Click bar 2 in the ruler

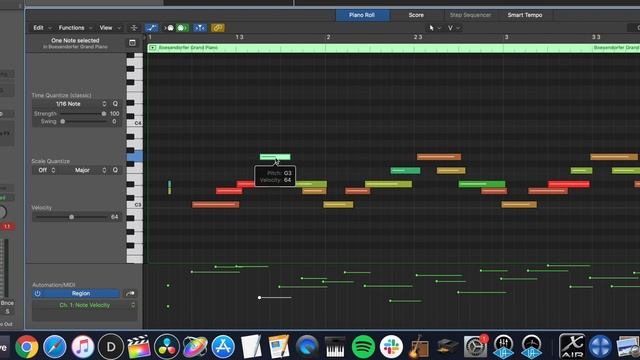(328, 37)
